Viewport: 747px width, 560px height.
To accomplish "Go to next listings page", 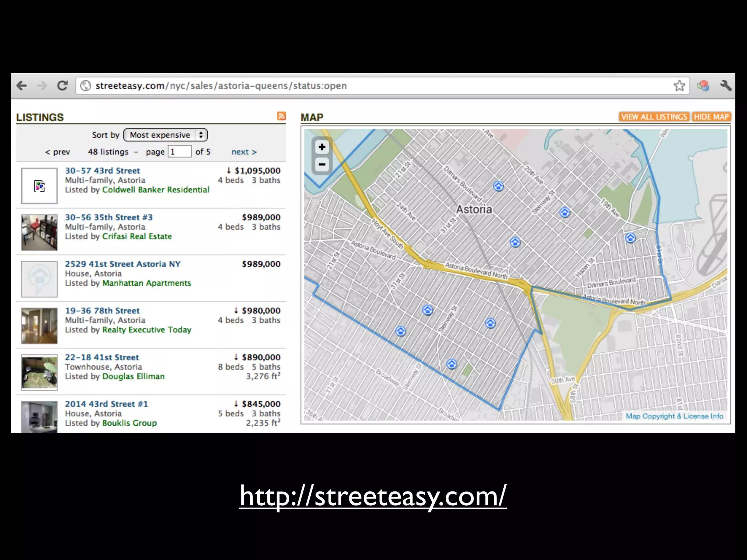I will pos(244,152).
